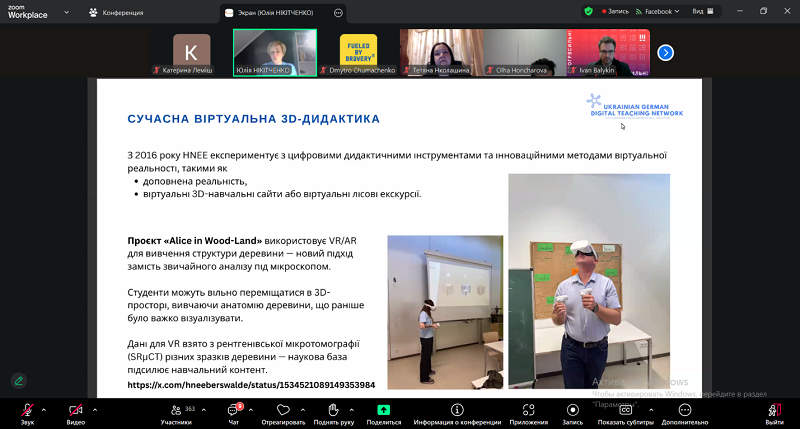The height and width of the screenshot is (429, 800).
Task: Raise hand with Поднять руку
Action: coord(333,412)
